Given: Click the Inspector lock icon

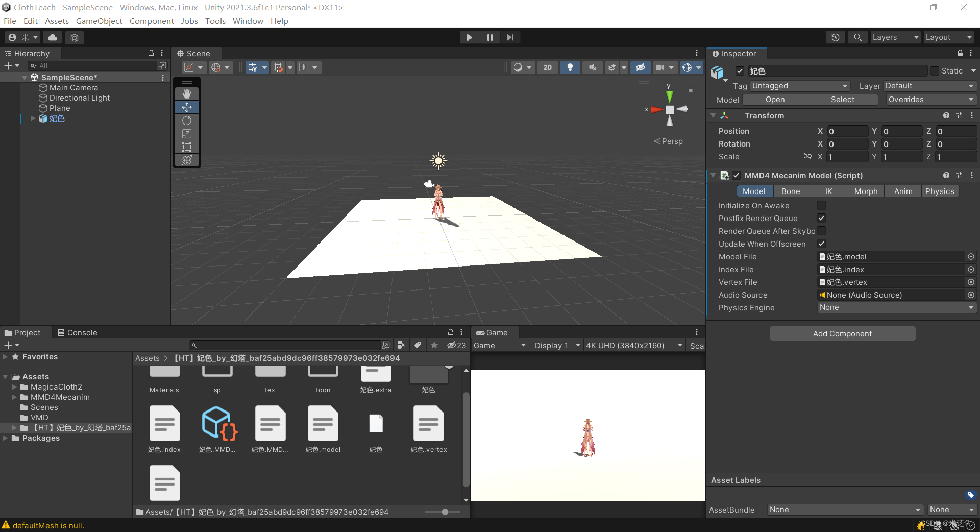Looking at the screenshot, I should click(x=960, y=53).
